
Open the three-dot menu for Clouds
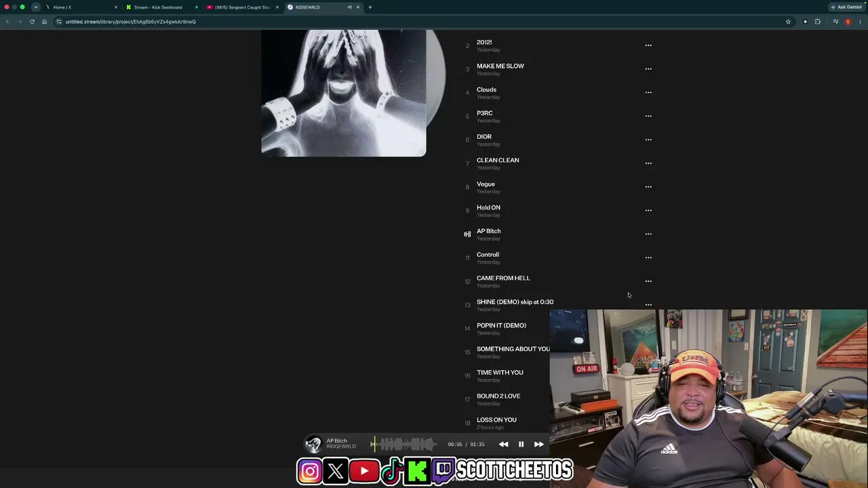648,92
